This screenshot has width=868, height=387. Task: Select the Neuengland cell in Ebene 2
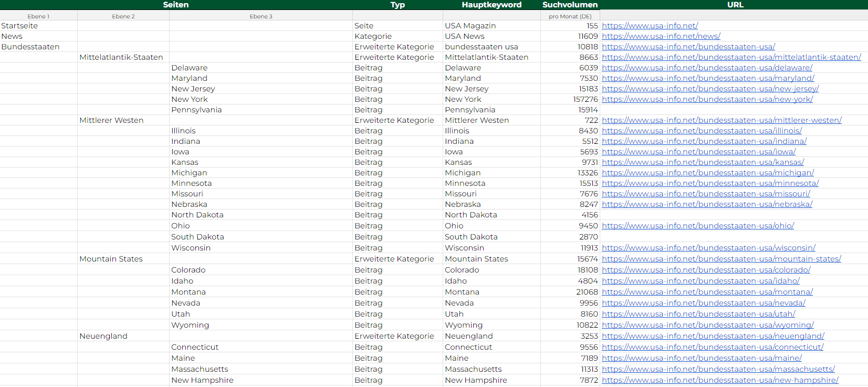(123, 336)
